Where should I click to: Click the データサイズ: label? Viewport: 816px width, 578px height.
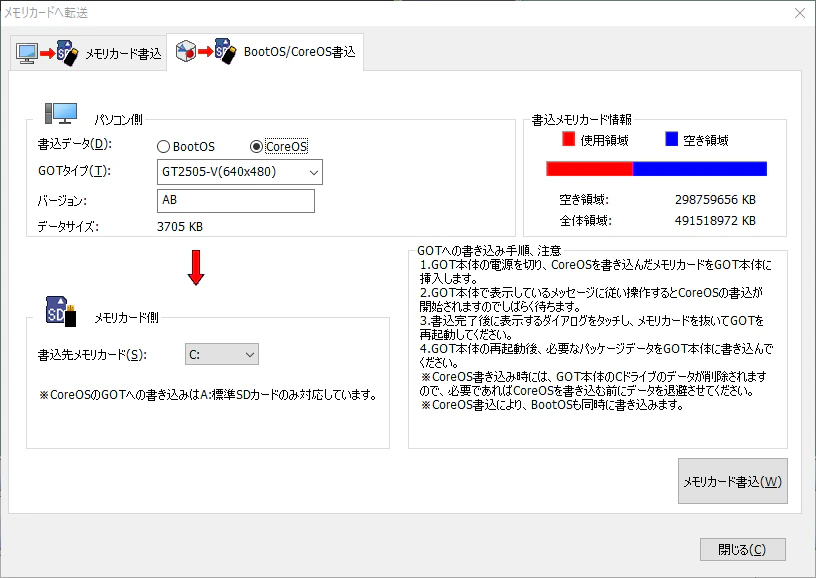(68, 227)
